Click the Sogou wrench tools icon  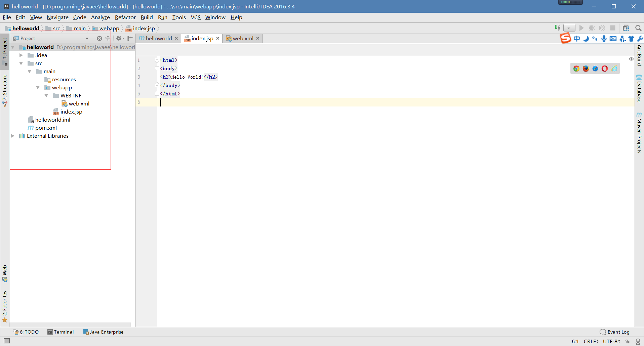pos(640,39)
